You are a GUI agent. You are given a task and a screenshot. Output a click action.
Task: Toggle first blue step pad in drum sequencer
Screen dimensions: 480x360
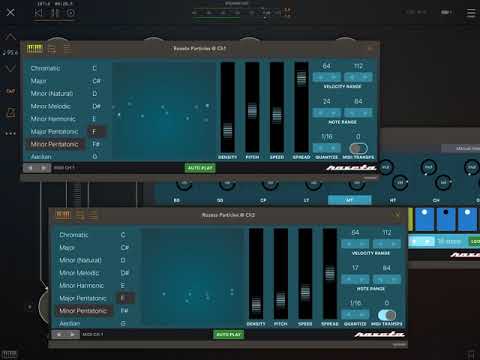pos(424,219)
